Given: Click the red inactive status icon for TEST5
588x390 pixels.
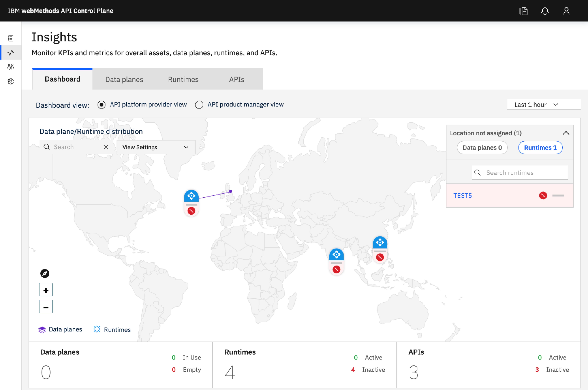Looking at the screenshot, I should [x=543, y=196].
